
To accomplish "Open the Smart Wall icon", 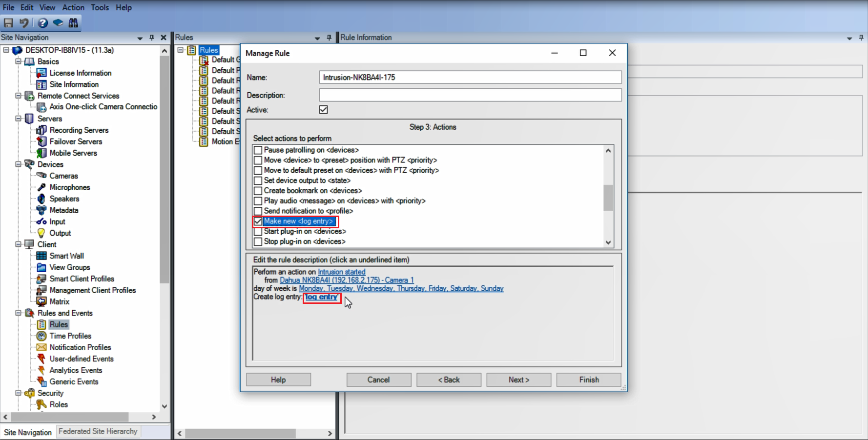I will pos(41,256).
